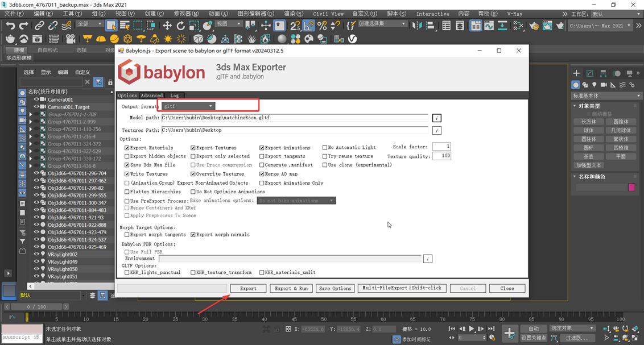Expand the Group-4767011-2-999 tree node
Viewport: 644px width, 345px height.
pyautogui.click(x=31, y=122)
